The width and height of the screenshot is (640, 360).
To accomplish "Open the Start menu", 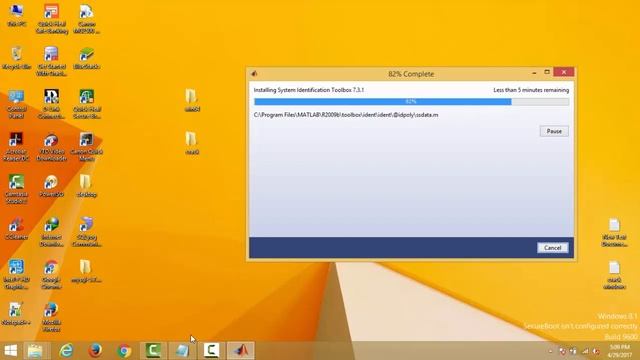I will (11, 351).
